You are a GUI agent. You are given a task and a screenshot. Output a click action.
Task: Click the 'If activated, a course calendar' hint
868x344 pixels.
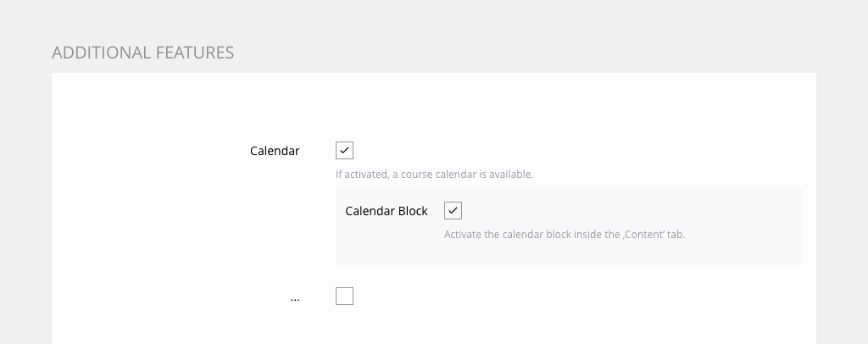pos(434,175)
